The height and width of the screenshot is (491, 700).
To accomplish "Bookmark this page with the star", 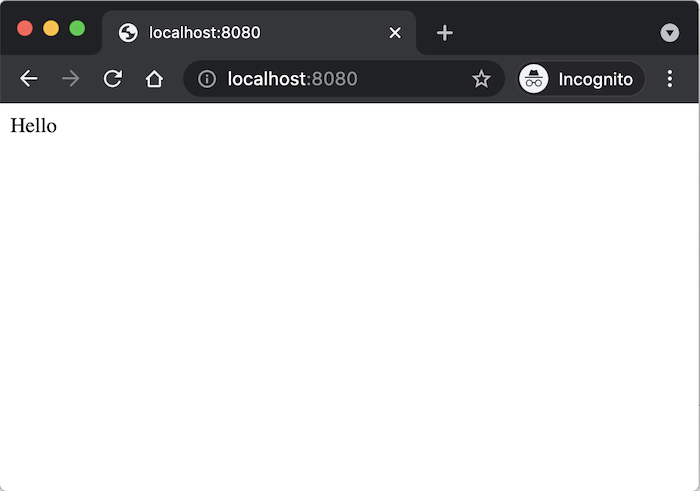I will point(481,79).
